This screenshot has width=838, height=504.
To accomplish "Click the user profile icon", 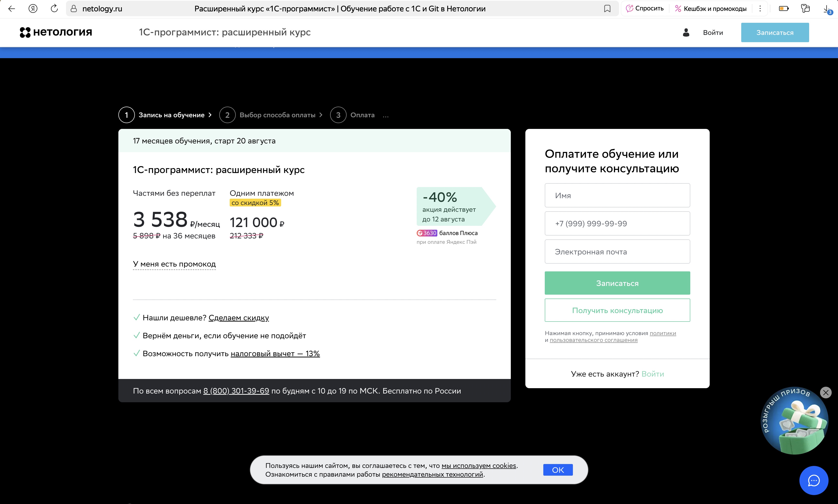I will pyautogui.click(x=686, y=33).
